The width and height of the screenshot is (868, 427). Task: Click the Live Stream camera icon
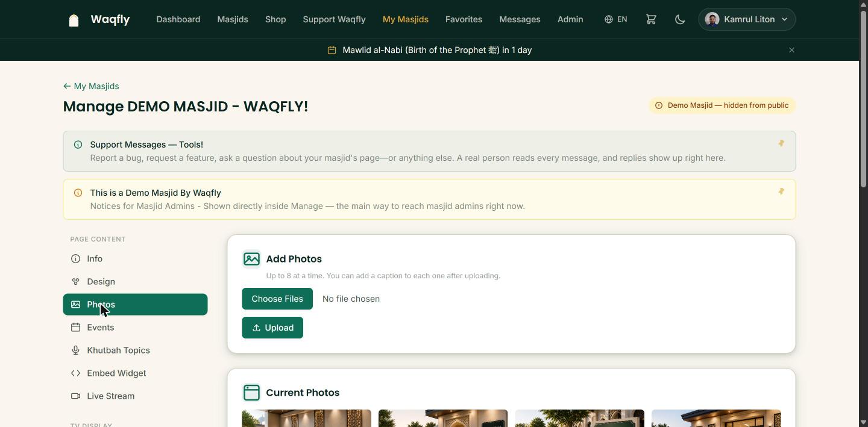[x=75, y=396]
